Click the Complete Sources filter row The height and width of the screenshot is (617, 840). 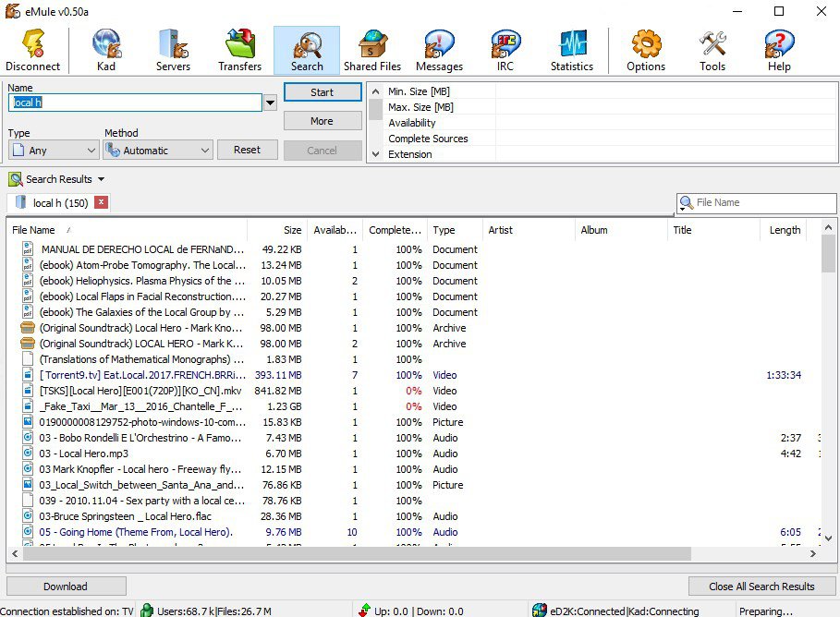coord(610,139)
